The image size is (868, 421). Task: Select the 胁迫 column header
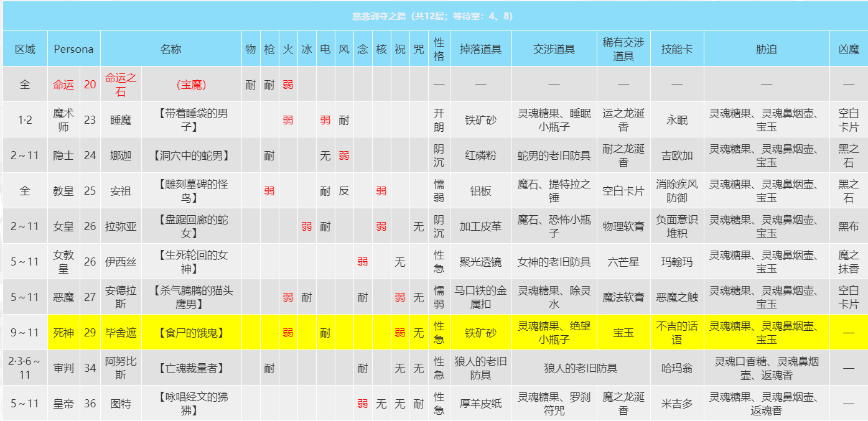click(x=767, y=49)
